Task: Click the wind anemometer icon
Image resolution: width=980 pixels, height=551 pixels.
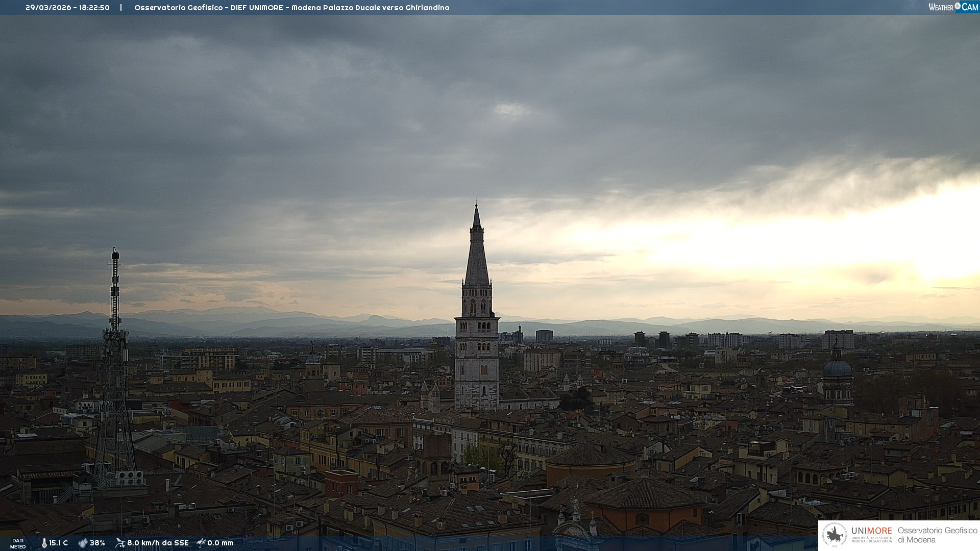Action: [120, 543]
